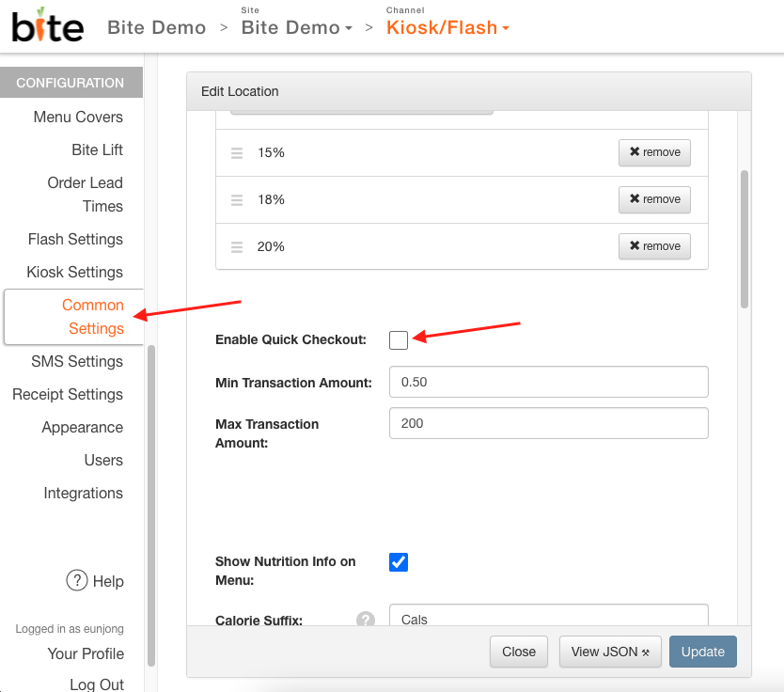Close the Edit Location dialog
The height and width of the screenshot is (692, 784).
[x=518, y=652]
